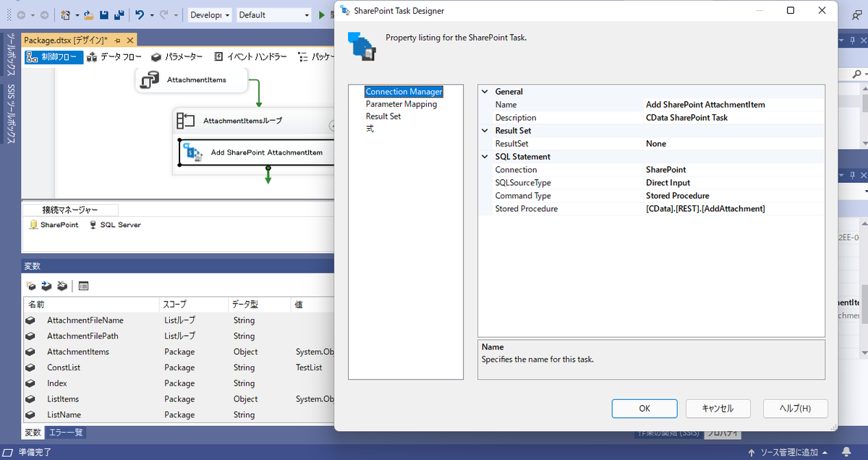Click the ヘルプ(H) button
This screenshot has height=460, width=868.
[x=795, y=409]
